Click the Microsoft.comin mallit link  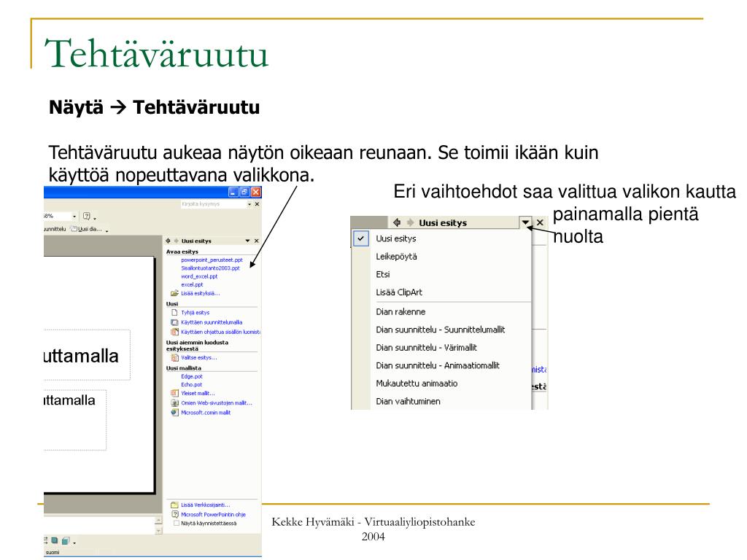pyautogui.click(x=205, y=413)
